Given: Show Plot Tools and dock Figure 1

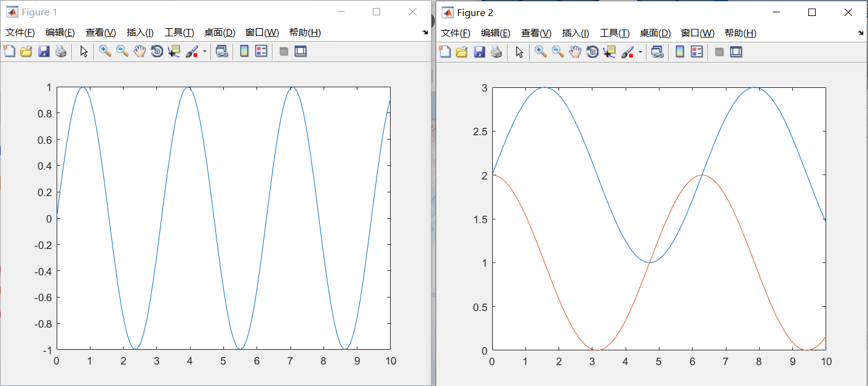Looking at the screenshot, I should (301, 52).
